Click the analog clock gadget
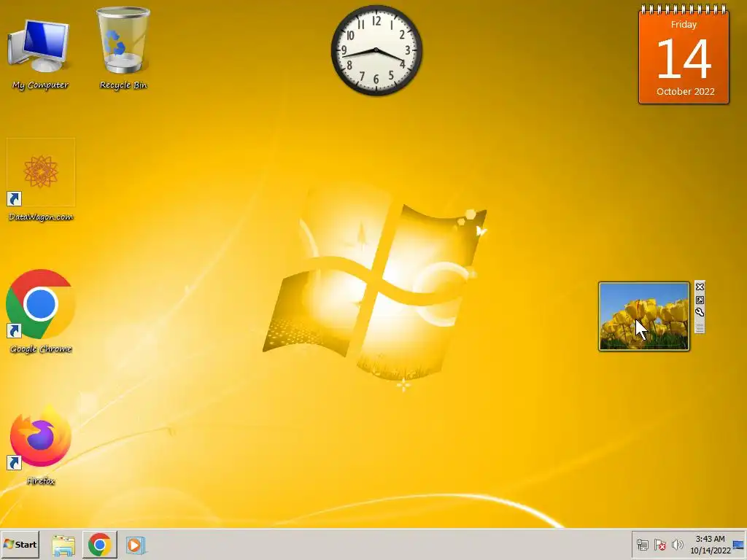Image resolution: width=747 pixels, height=560 pixels. click(376, 50)
